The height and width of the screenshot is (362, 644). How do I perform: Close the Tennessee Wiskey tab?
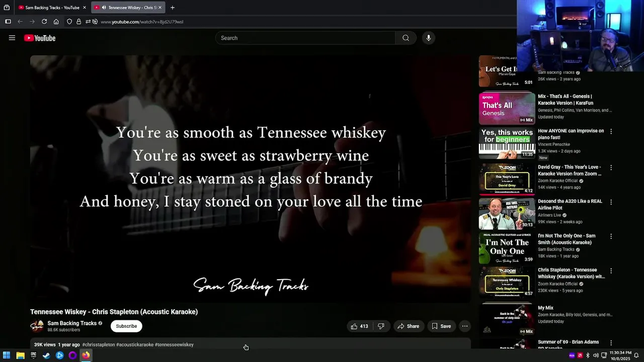[160, 8]
